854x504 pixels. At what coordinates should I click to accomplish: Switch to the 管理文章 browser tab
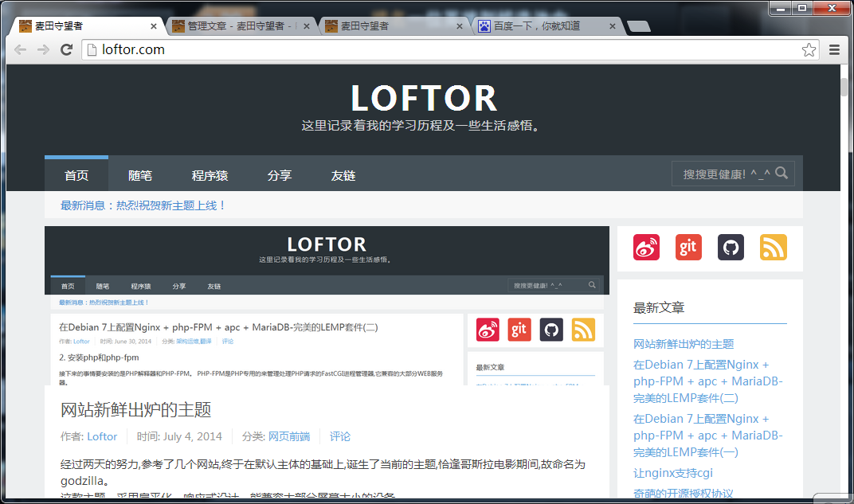(x=238, y=26)
